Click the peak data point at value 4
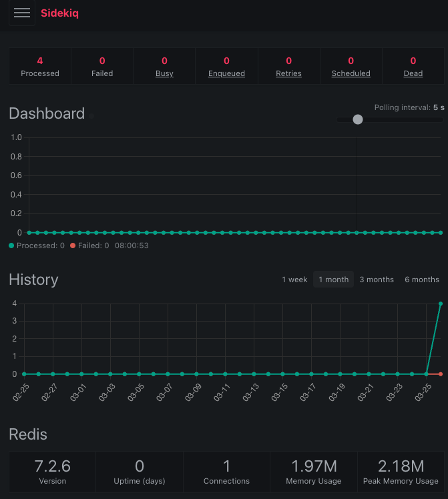Viewport: 448px width, 499px height. pyautogui.click(x=441, y=304)
